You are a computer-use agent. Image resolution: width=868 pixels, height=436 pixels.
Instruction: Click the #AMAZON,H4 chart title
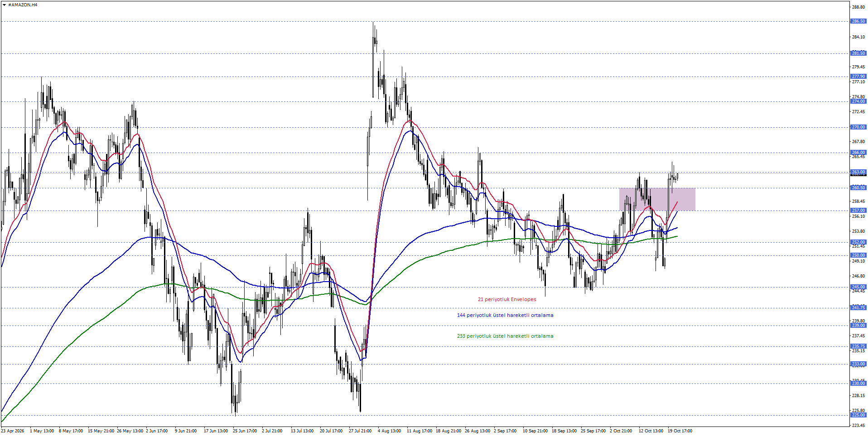[x=23, y=5]
